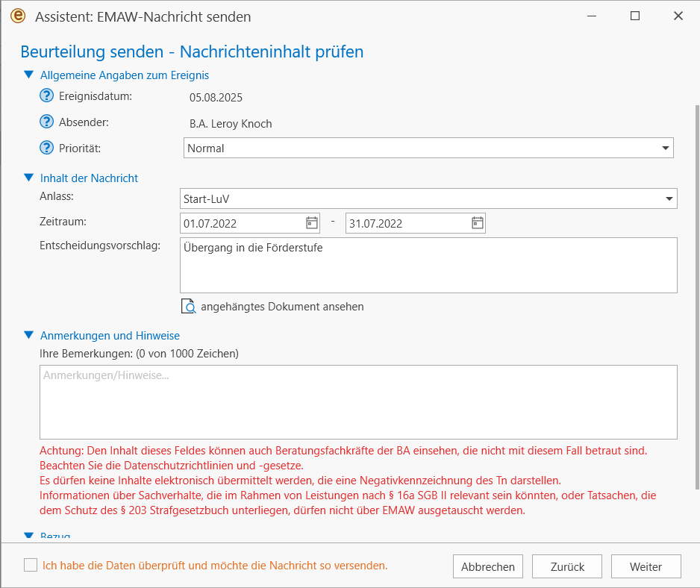Collapse the 'Anmerkungen und Hinweise' section
The height and width of the screenshot is (588, 700).
coord(29,335)
